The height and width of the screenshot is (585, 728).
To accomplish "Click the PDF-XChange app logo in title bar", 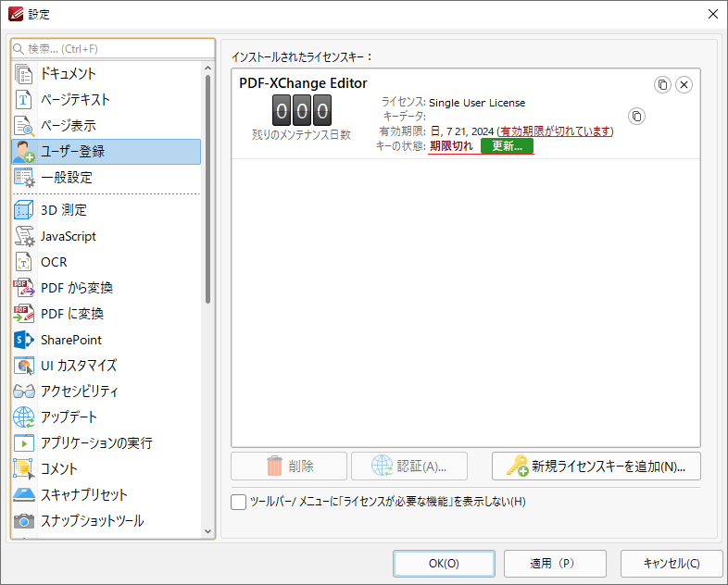I will point(16,14).
